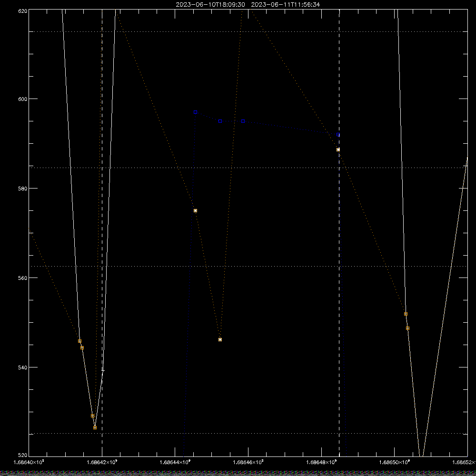Click the end timestamp 2023-06-11T11:56:34 in title
Screen dimensions: 476x476
coord(285,5)
